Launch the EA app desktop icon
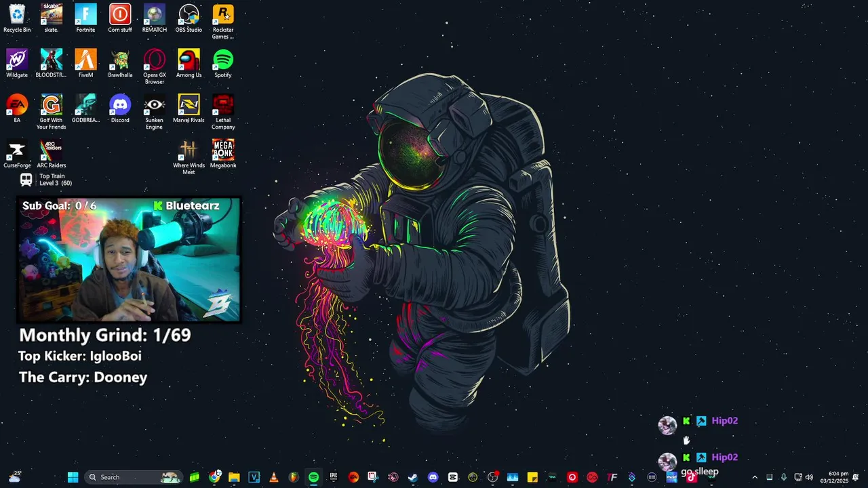The image size is (868, 488). click(x=17, y=108)
